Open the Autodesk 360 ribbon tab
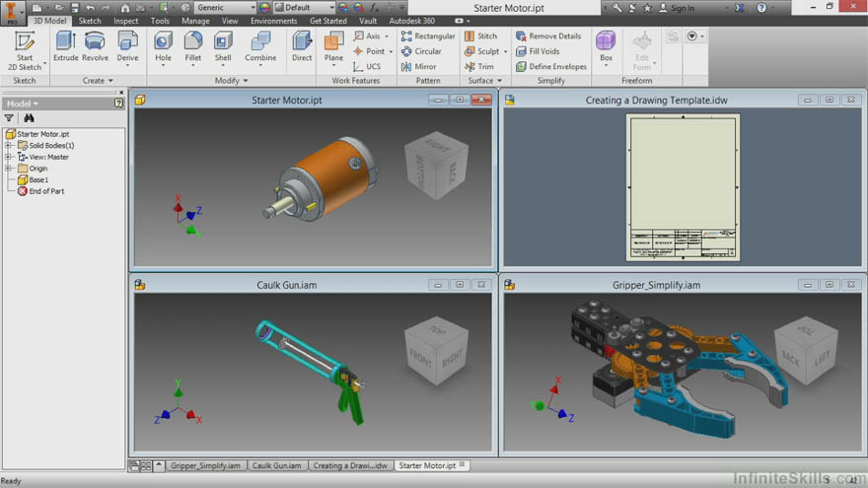868x488 pixels. click(x=412, y=21)
